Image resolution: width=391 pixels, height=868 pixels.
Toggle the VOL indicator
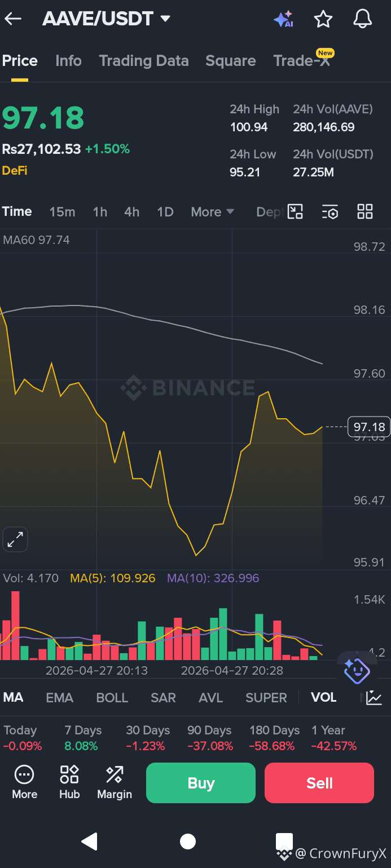click(x=324, y=697)
